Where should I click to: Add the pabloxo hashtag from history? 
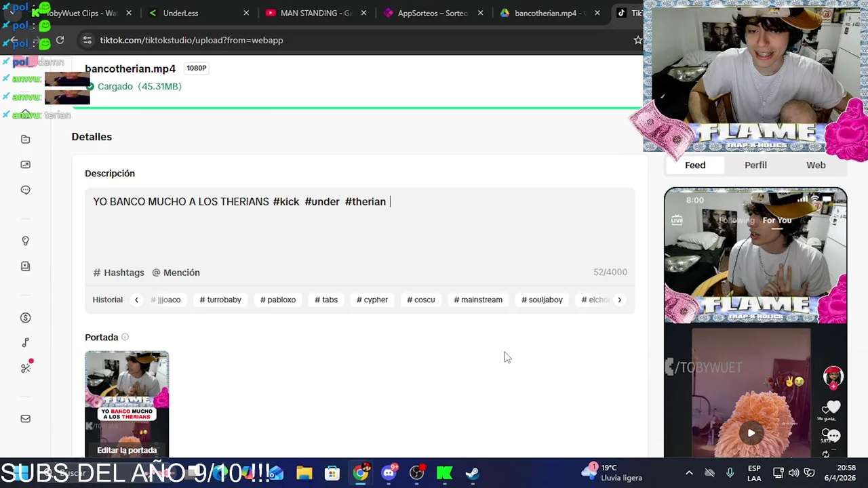[x=278, y=300]
